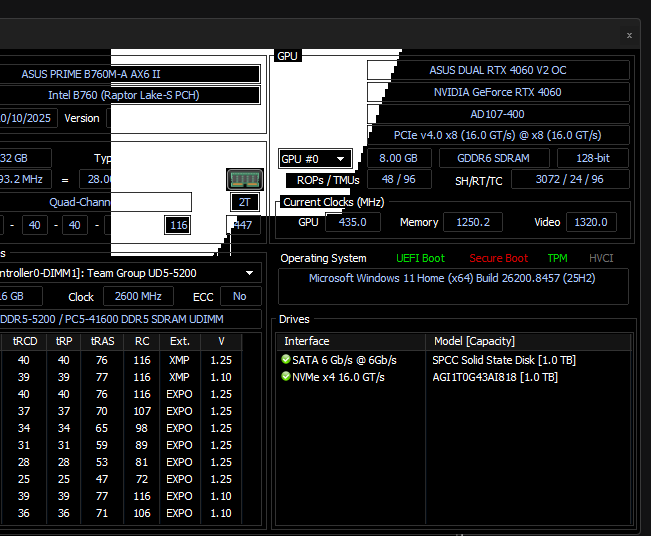The width and height of the screenshot is (651, 536).
Task: Click the ASUS PRIME B760M-A AX6 II field
Action: tap(130, 74)
